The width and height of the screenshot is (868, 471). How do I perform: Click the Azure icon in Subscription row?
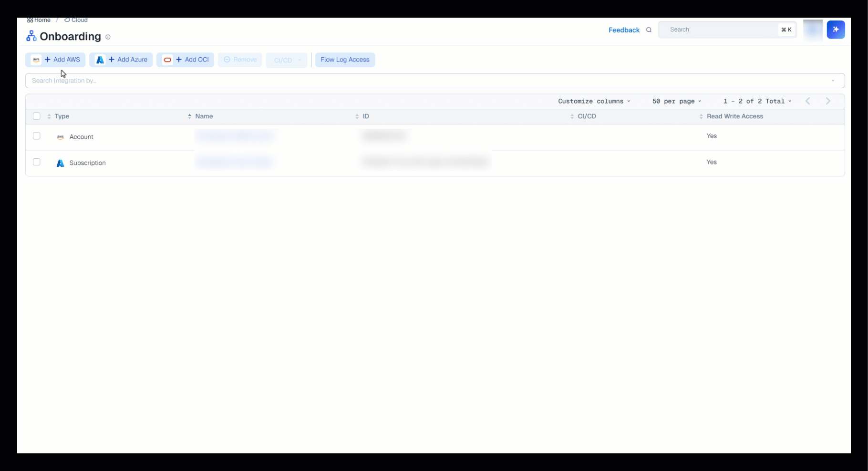click(60, 163)
